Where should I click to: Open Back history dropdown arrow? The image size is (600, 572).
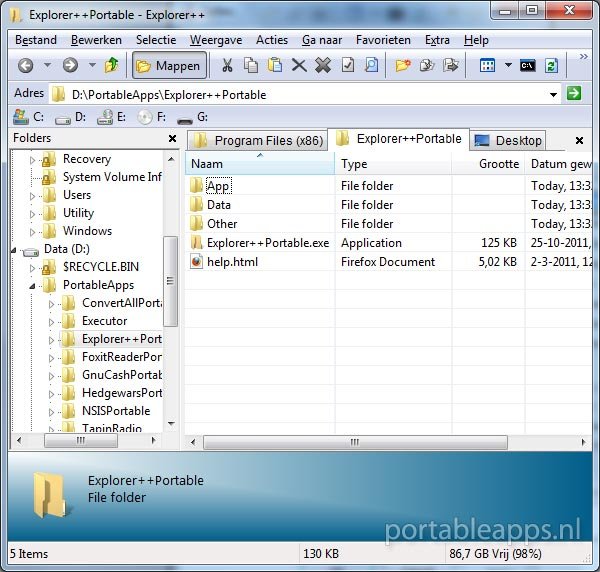(47, 65)
